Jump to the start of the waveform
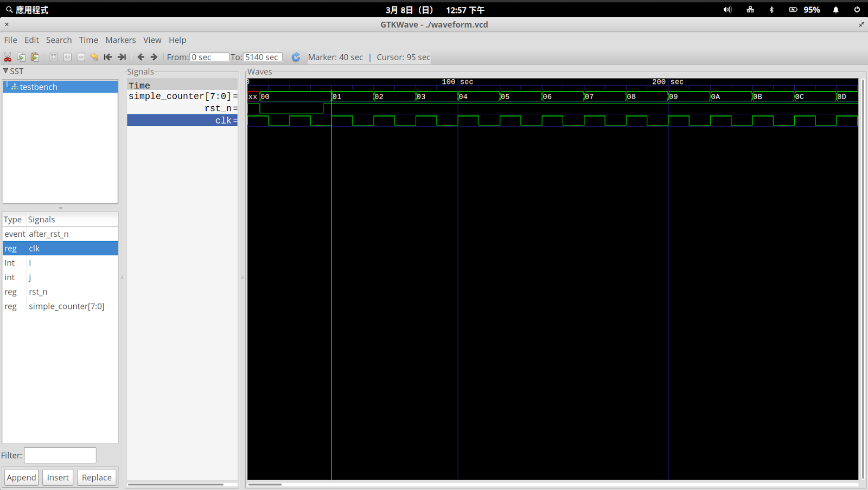This screenshot has height=490, width=868. coord(107,57)
